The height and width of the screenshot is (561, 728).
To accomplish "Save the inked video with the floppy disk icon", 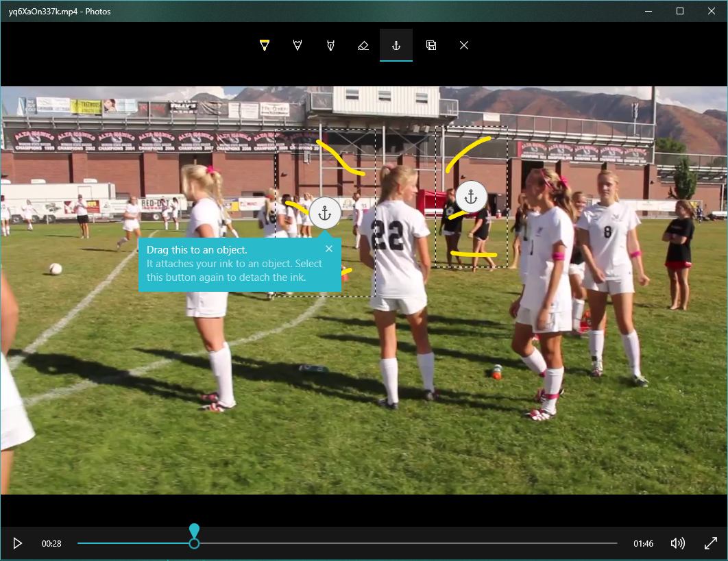I will (430, 45).
